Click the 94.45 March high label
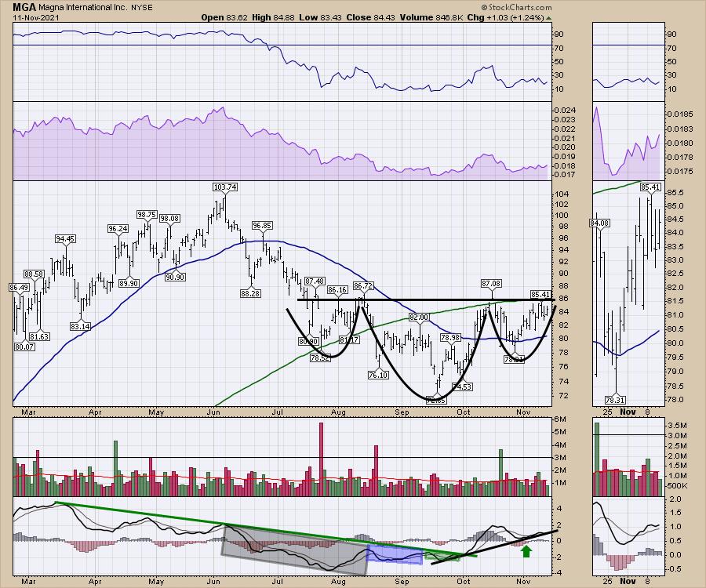 [64, 239]
